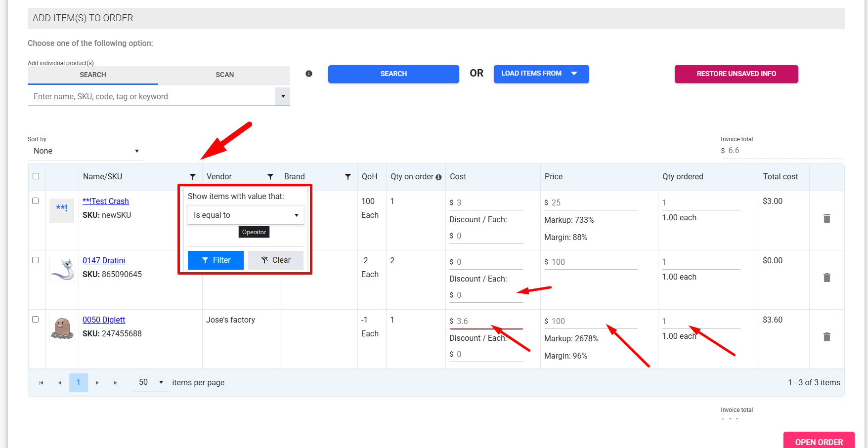
Task: Open the 0147 Dratini product link
Action: (104, 260)
